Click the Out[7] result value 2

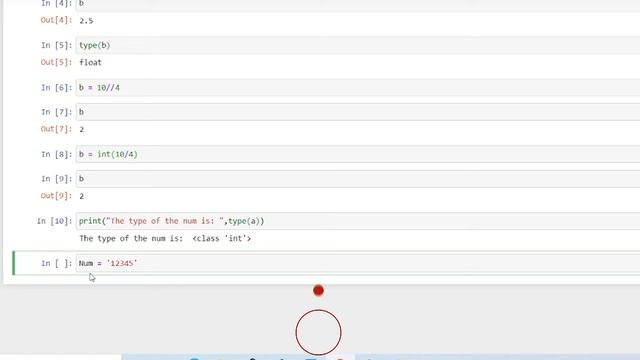[x=82, y=129]
